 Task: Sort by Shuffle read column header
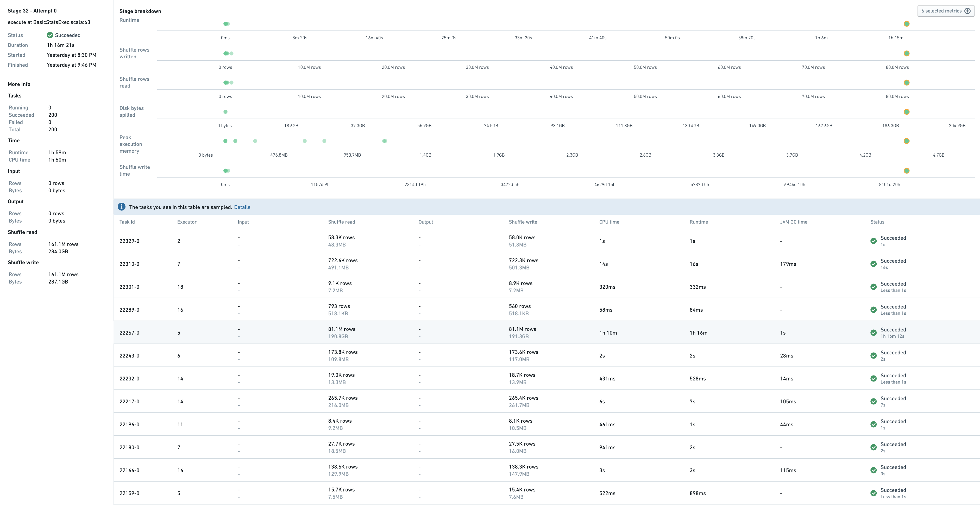342,222
